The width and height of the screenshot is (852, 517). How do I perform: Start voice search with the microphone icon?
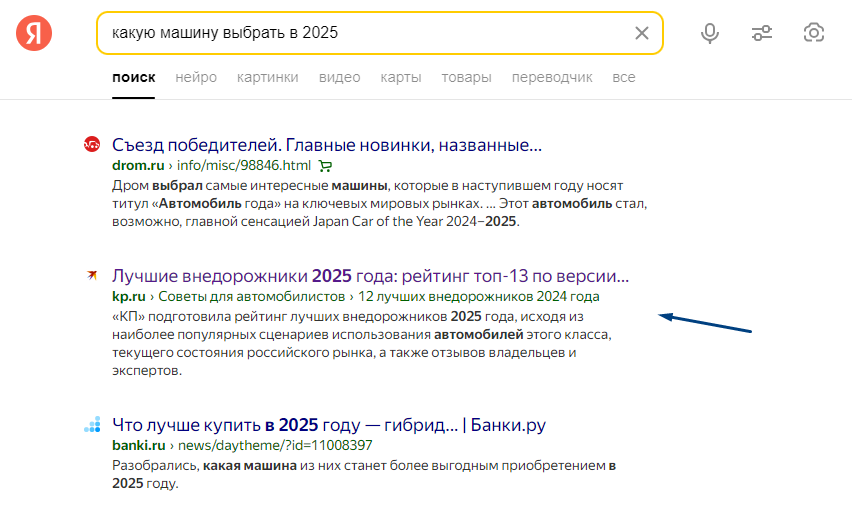(710, 33)
